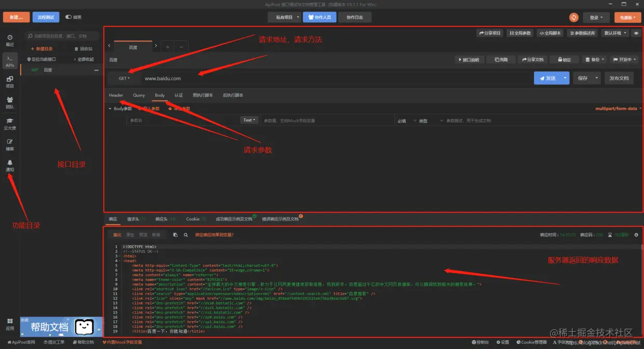This screenshot has width=644, height=349.
Task: Click 绑定响应结果到变量 link
Action: click(214, 235)
